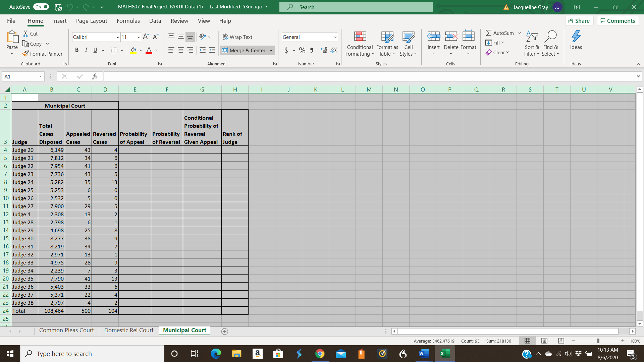Screen dimensions: 644x362
Task: Open the Comments pane button
Action: coord(618,21)
